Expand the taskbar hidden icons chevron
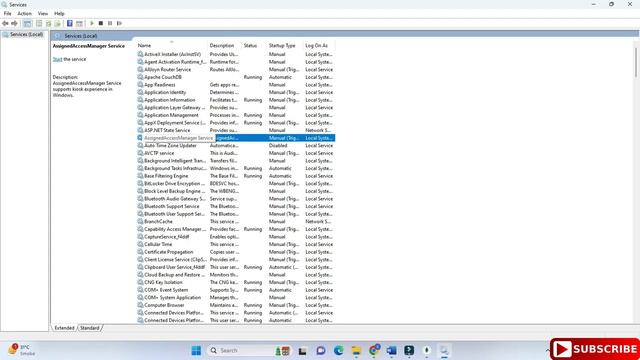Viewport: 640px width, 360px height. (547, 350)
